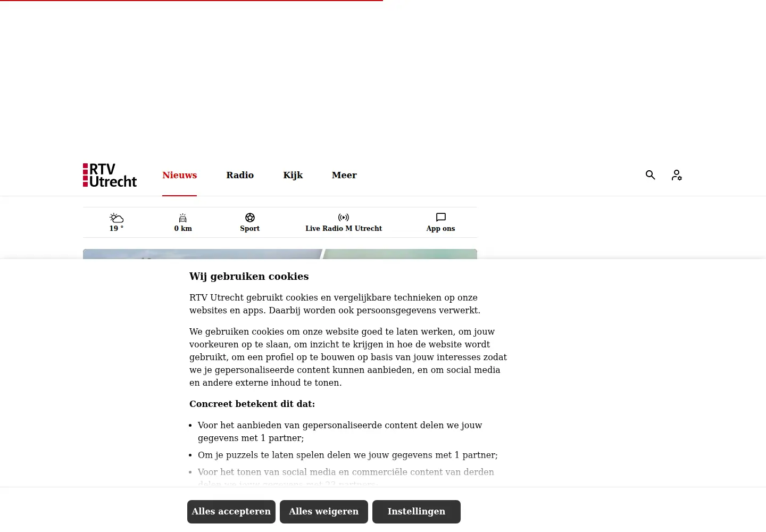Open the account settings person icon
This screenshot has height=532, width=766.
(x=677, y=175)
